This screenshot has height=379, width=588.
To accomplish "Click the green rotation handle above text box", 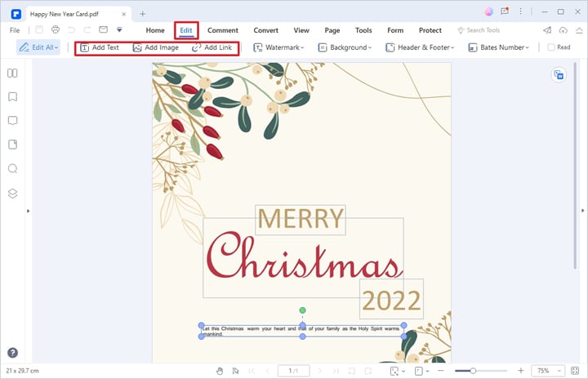I will pyautogui.click(x=303, y=310).
